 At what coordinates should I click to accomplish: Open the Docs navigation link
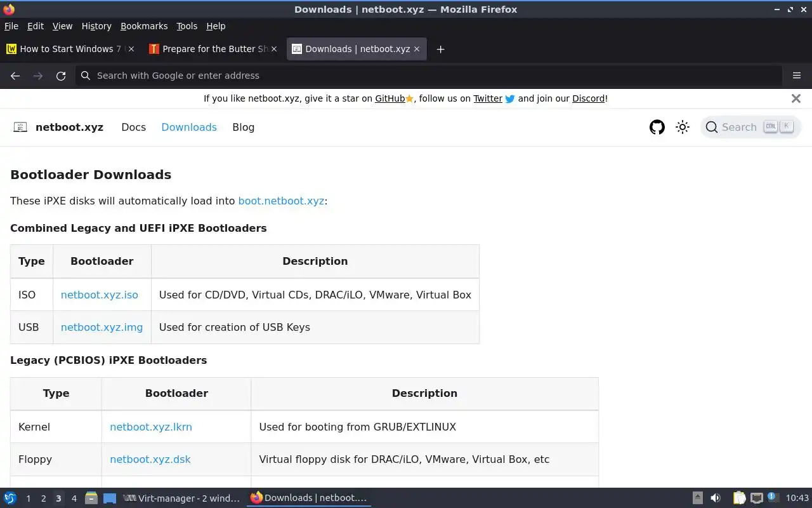(x=133, y=127)
